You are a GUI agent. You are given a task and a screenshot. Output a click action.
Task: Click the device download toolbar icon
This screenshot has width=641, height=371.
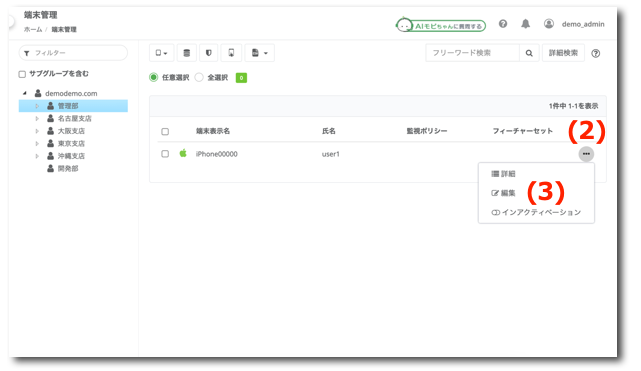coord(231,53)
